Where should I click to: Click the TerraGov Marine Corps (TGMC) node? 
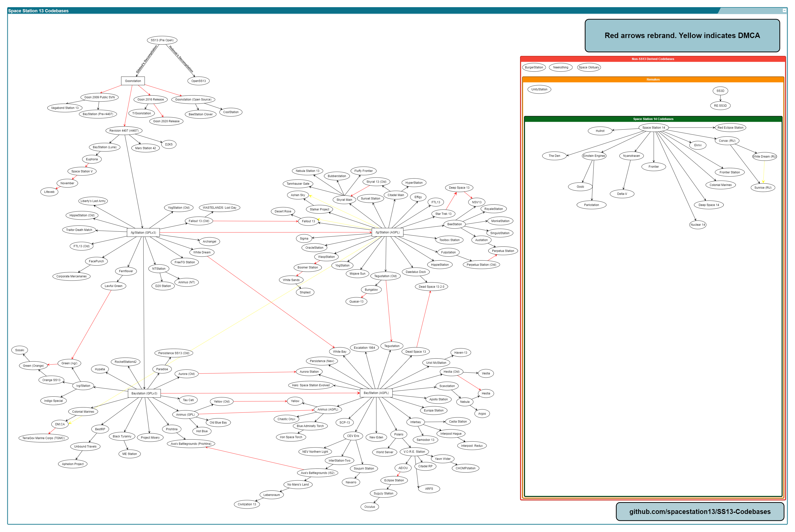43,438
